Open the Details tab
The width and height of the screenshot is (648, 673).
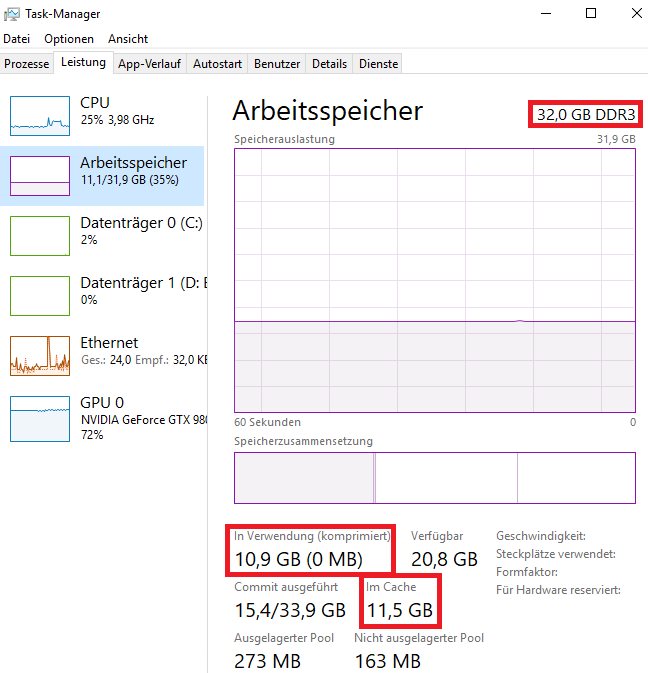pos(329,64)
